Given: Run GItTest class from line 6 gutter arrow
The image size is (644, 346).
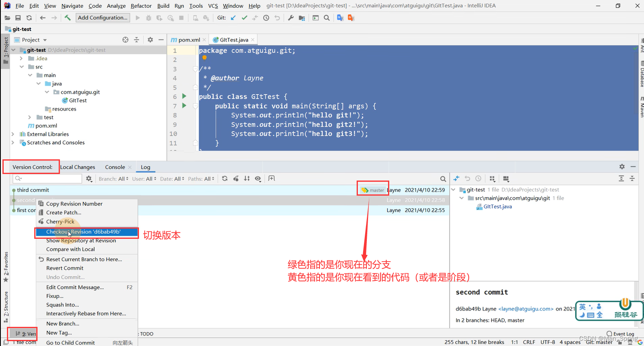Looking at the screenshot, I should [x=184, y=96].
